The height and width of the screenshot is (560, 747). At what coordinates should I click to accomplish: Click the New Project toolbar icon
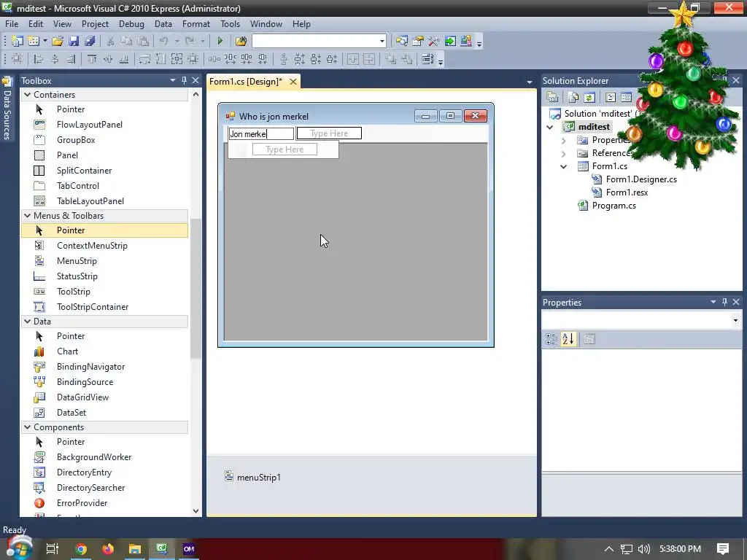point(18,41)
